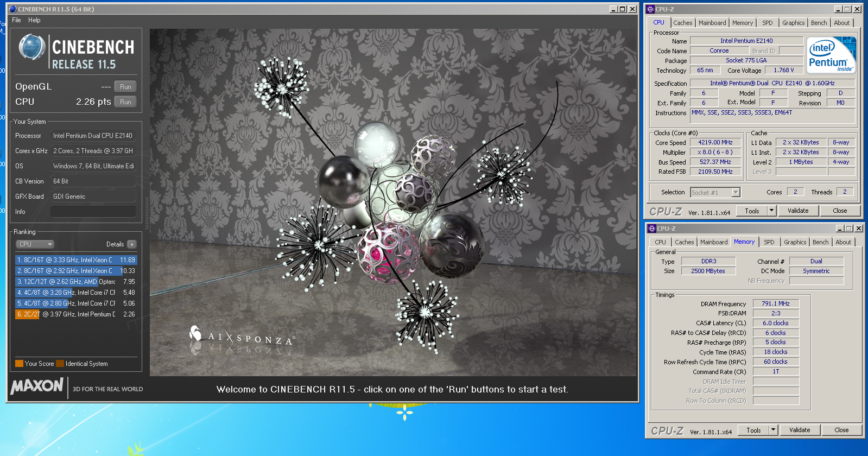Maximize the Cinebench window

coord(623,9)
